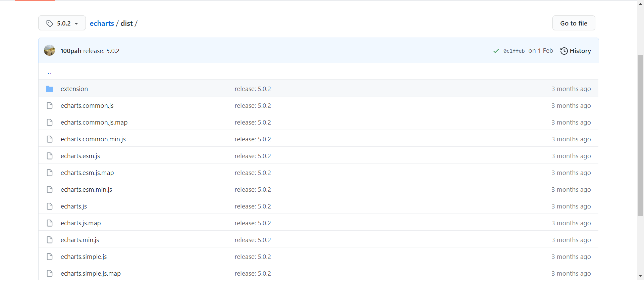Go up to the parent directory (..)
The height and width of the screenshot is (281, 644).
50,73
